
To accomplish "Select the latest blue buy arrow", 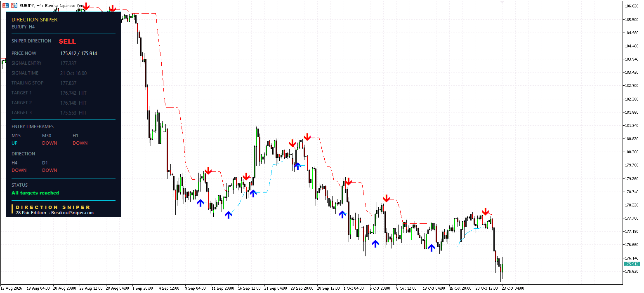I will click(x=431, y=248).
